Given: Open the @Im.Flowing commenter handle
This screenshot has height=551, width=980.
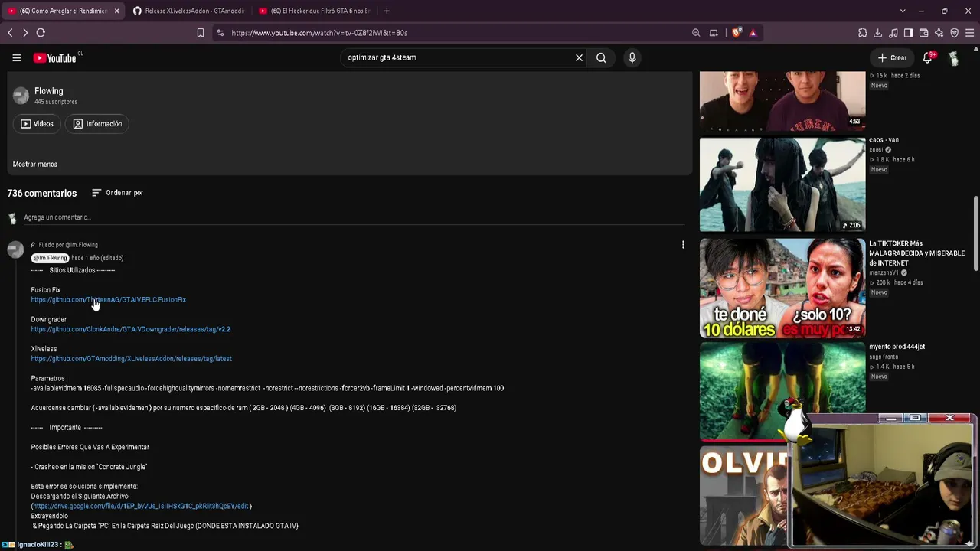Looking at the screenshot, I should point(50,258).
